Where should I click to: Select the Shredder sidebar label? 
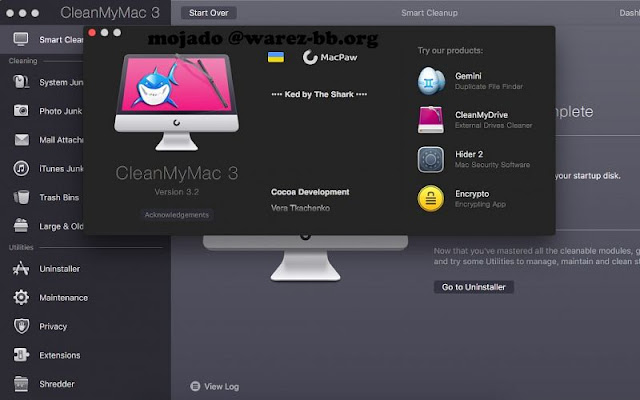tap(57, 384)
